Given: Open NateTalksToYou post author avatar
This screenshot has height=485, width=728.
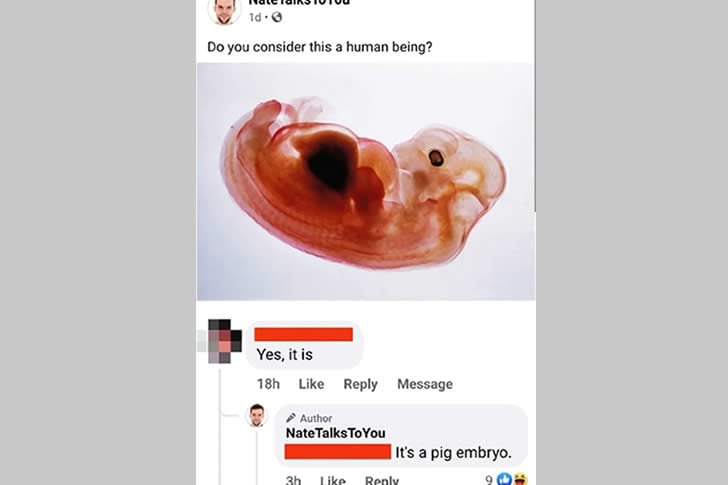Looking at the screenshot, I should (x=224, y=10).
